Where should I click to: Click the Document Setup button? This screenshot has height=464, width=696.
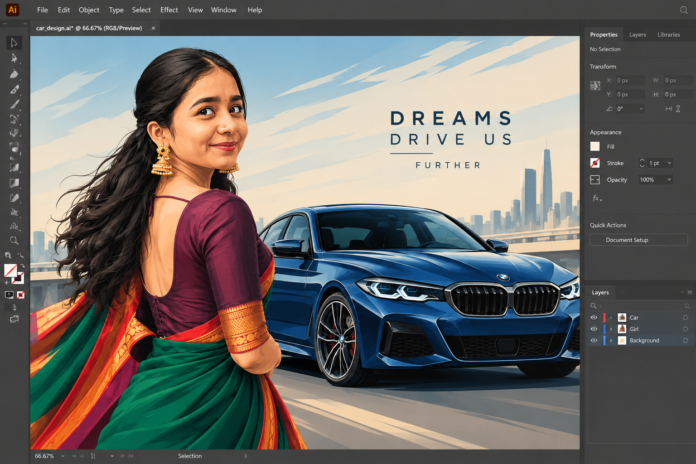[x=639, y=240]
